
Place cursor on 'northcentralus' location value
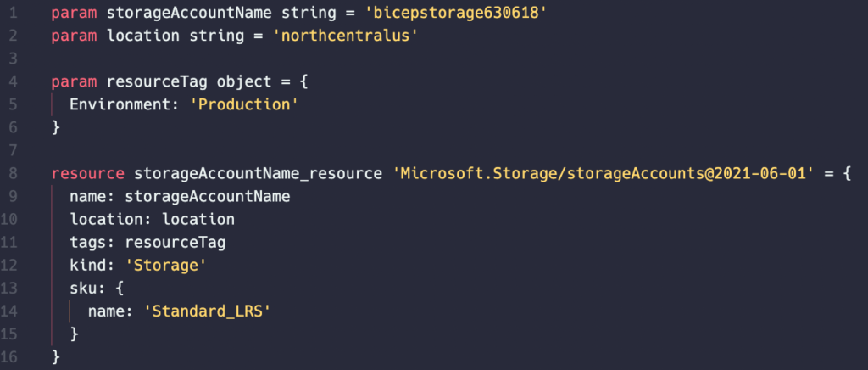tap(345, 36)
